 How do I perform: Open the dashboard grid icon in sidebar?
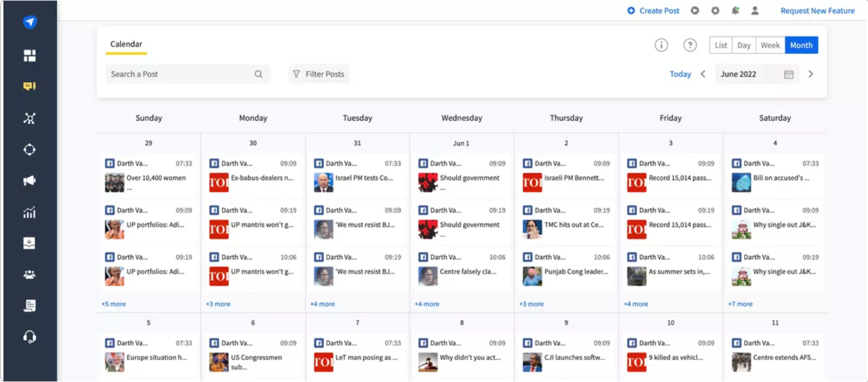[x=30, y=56]
